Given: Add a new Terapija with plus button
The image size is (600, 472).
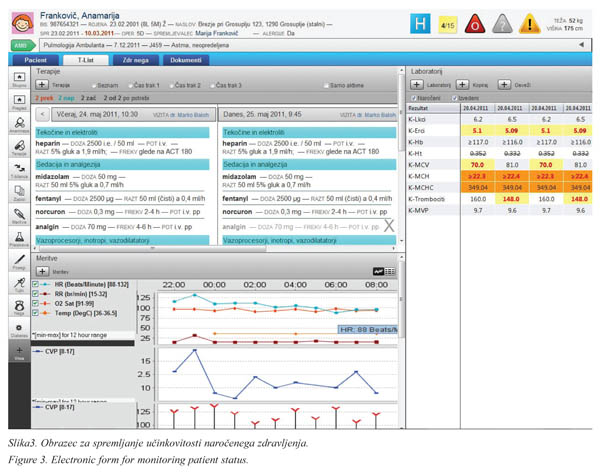Looking at the screenshot, I should click(42, 85).
